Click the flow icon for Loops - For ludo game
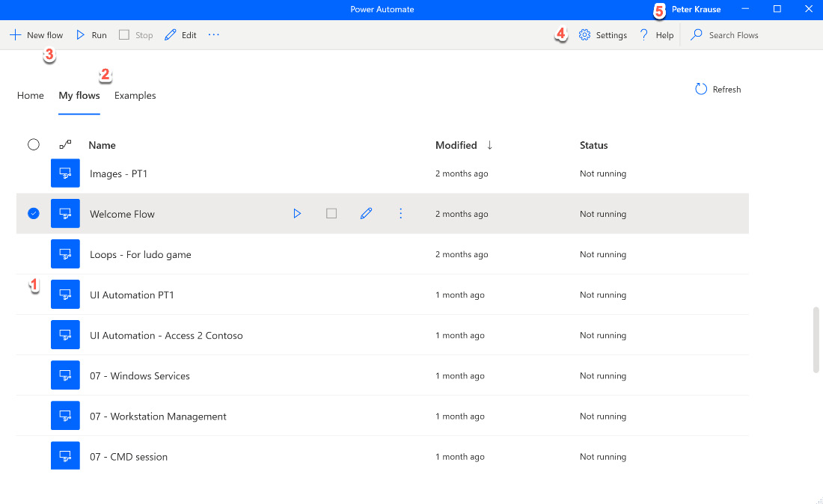The image size is (823, 504). pos(65,253)
